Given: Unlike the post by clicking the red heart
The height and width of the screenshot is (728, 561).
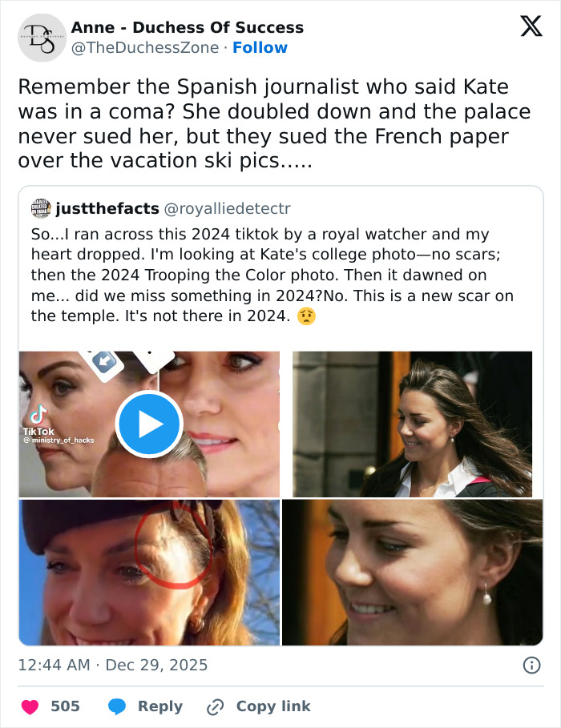Looking at the screenshot, I should tap(30, 706).
